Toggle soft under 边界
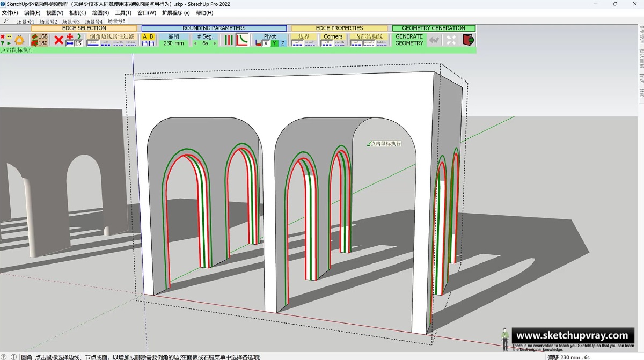This screenshot has height=360, width=644. 297,43
